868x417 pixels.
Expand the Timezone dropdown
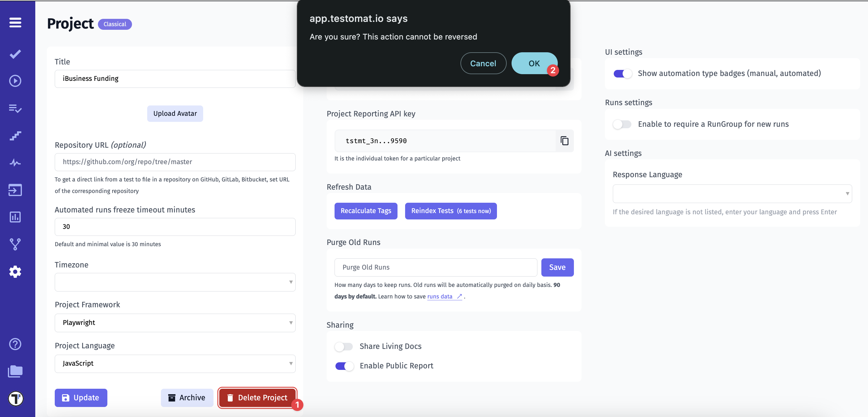tap(175, 283)
